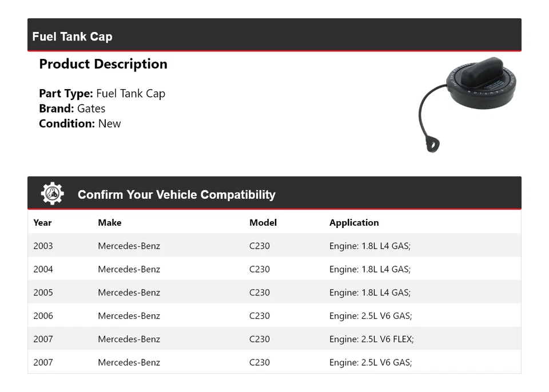Click the Confirm Your Vehicle Compatibility heading text
The height and width of the screenshot is (392, 549).
pyautogui.click(x=176, y=195)
